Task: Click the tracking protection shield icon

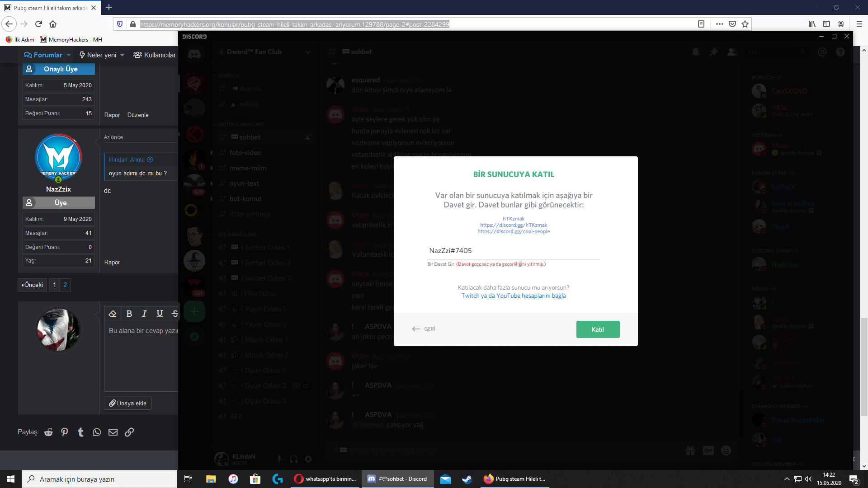Action: 120,24
